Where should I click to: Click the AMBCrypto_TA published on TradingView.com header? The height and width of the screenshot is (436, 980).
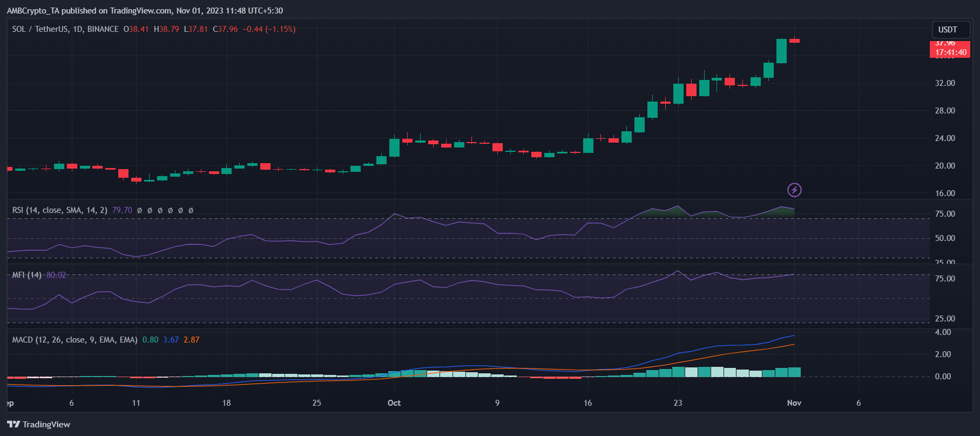point(145,11)
